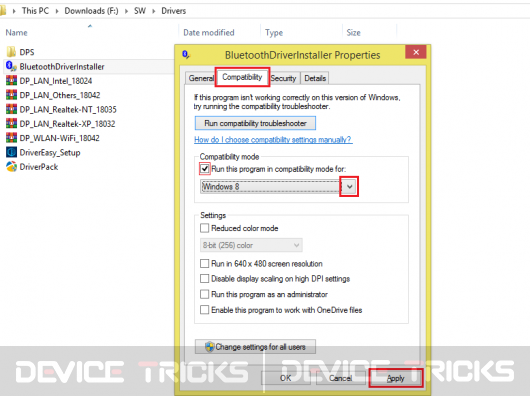This screenshot has width=530, height=396.
Task: Click the Cancel button
Action: (341, 378)
